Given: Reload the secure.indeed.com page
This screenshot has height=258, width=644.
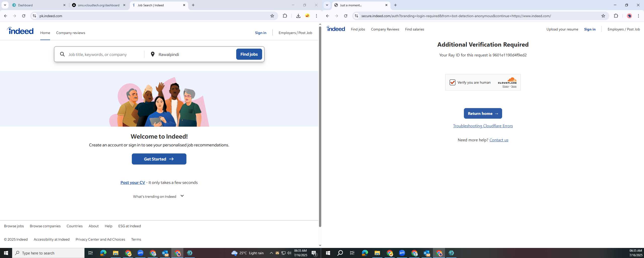Looking at the screenshot, I should (346, 16).
